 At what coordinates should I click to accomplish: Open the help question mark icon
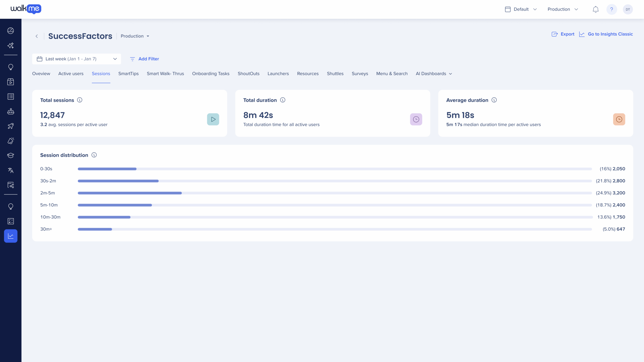coord(612,9)
